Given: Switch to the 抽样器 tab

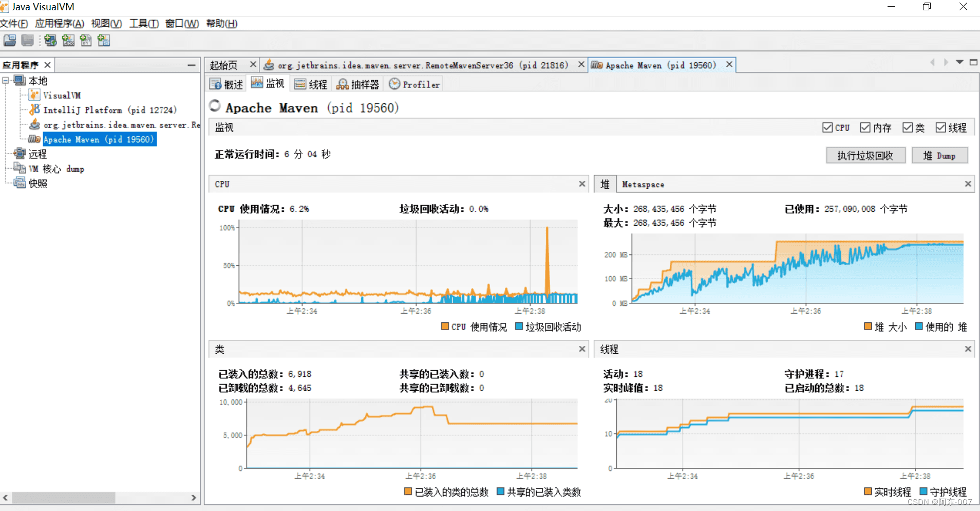Looking at the screenshot, I should [x=358, y=84].
